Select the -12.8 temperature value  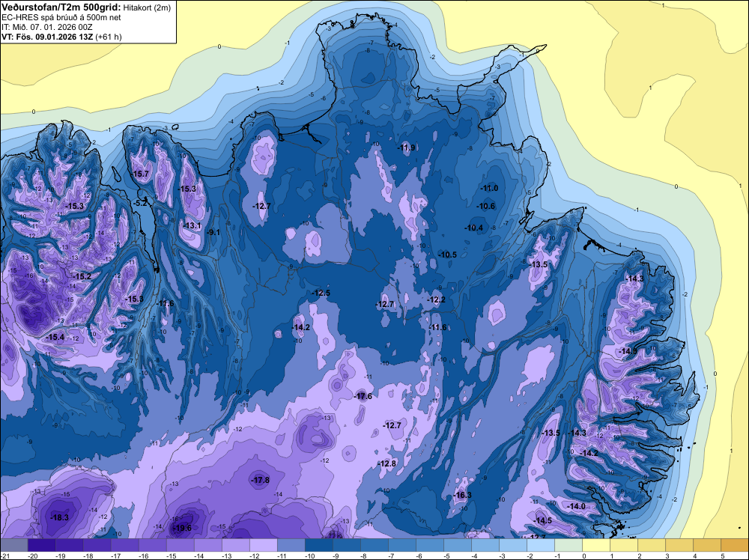[387, 463]
